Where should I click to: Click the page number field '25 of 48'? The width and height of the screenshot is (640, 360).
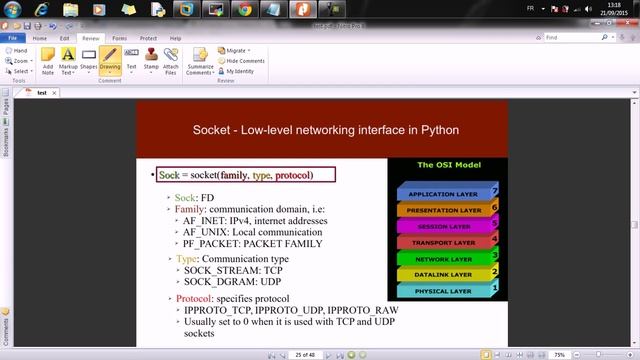pyautogui.click(x=305, y=355)
